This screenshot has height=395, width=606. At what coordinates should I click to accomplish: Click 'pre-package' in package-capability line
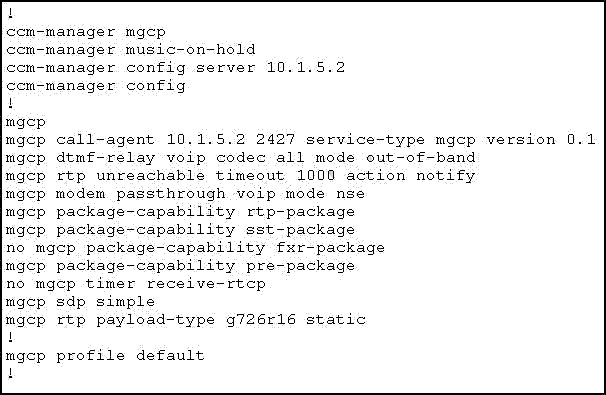tap(300, 266)
